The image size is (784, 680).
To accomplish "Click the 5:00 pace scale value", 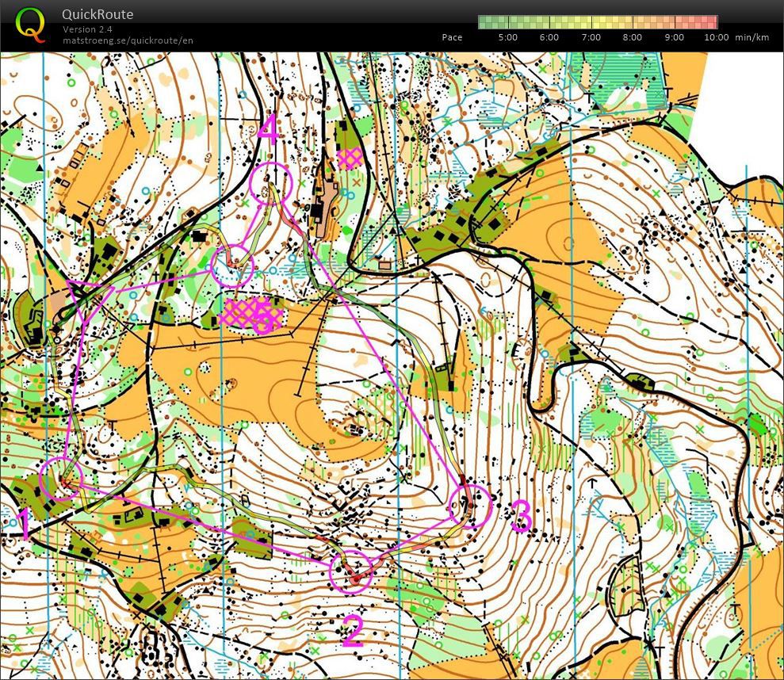I will (507, 37).
